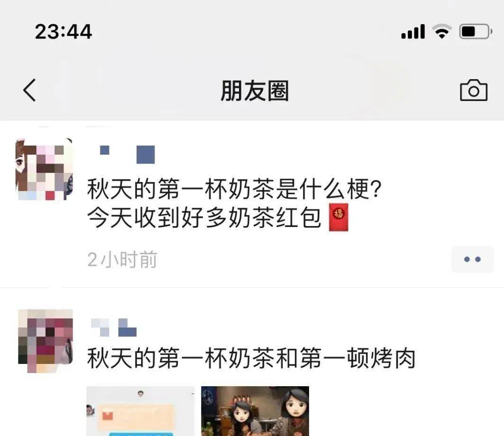Tap the second post's pixelated avatar
Image resolution: width=504 pixels, height=436 pixels.
point(46,341)
